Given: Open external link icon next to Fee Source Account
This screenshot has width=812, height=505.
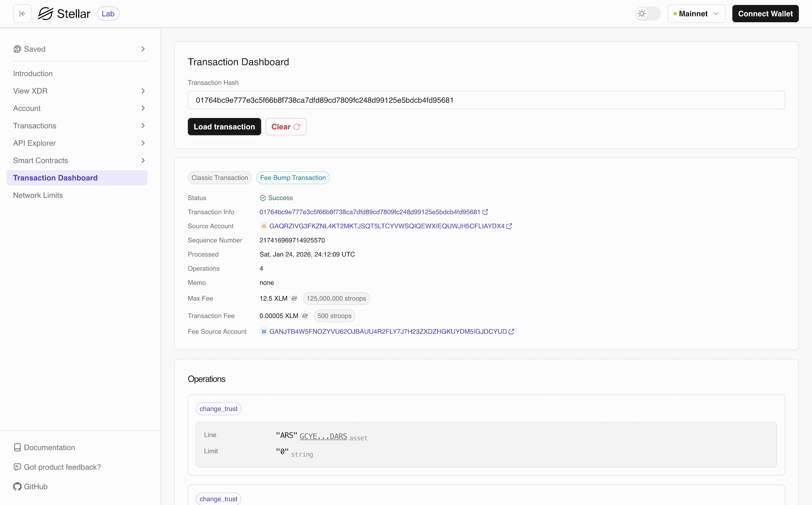Looking at the screenshot, I should [x=512, y=332].
